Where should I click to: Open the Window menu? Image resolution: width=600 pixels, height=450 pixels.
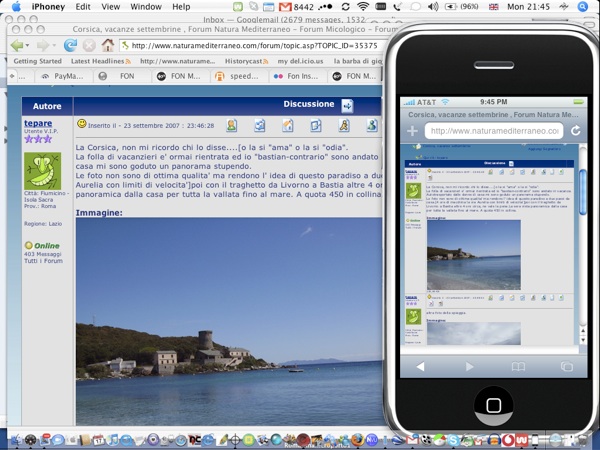point(146,7)
